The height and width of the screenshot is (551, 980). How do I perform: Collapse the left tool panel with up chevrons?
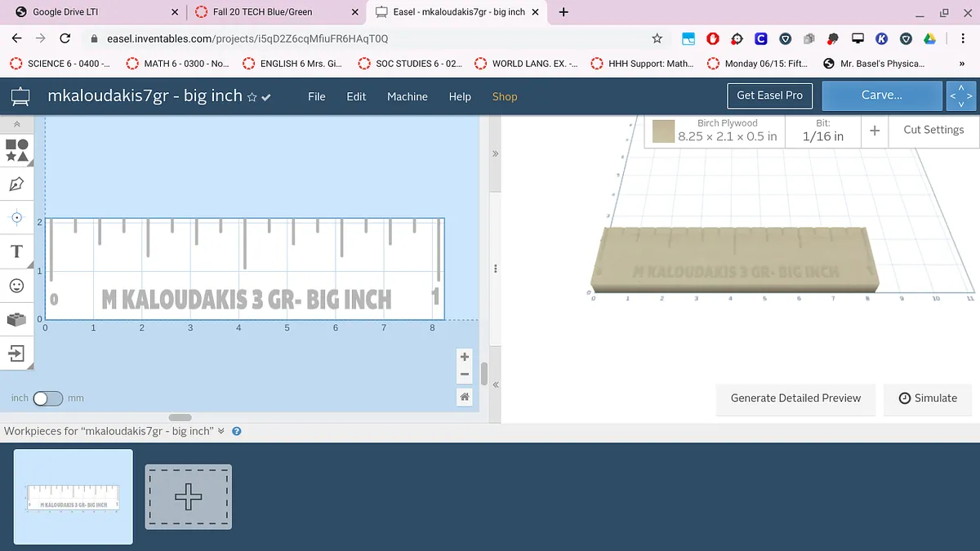16,123
